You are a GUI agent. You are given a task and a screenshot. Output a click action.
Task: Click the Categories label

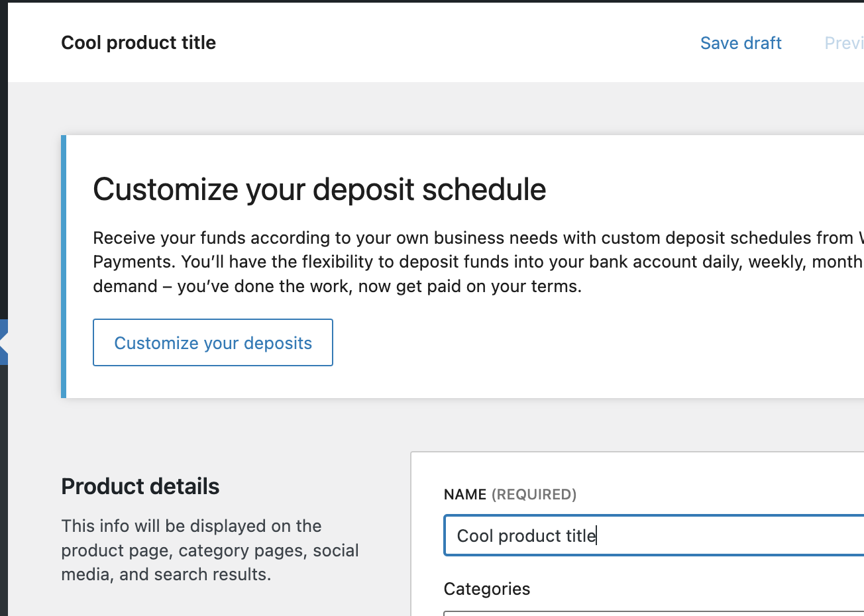487,589
